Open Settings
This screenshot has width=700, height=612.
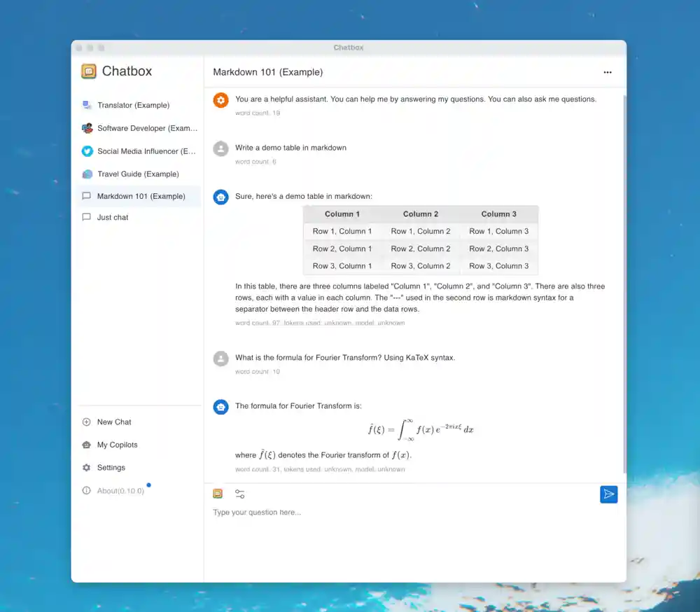coord(139,467)
